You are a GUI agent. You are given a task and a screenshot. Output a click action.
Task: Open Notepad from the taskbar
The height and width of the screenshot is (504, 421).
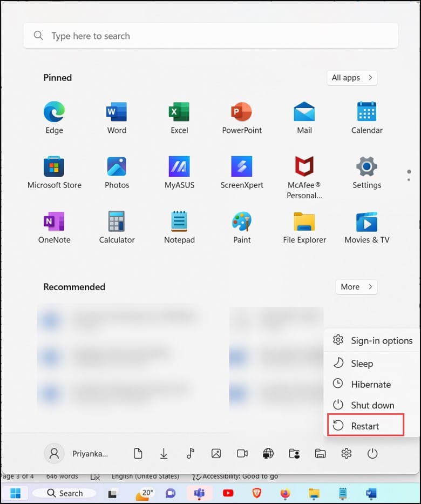click(343, 493)
